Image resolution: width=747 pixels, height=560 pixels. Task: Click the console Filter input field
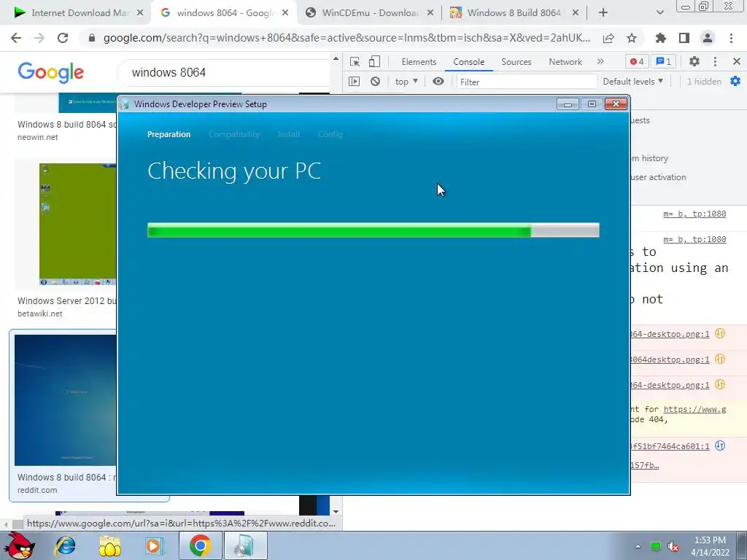coord(527,82)
